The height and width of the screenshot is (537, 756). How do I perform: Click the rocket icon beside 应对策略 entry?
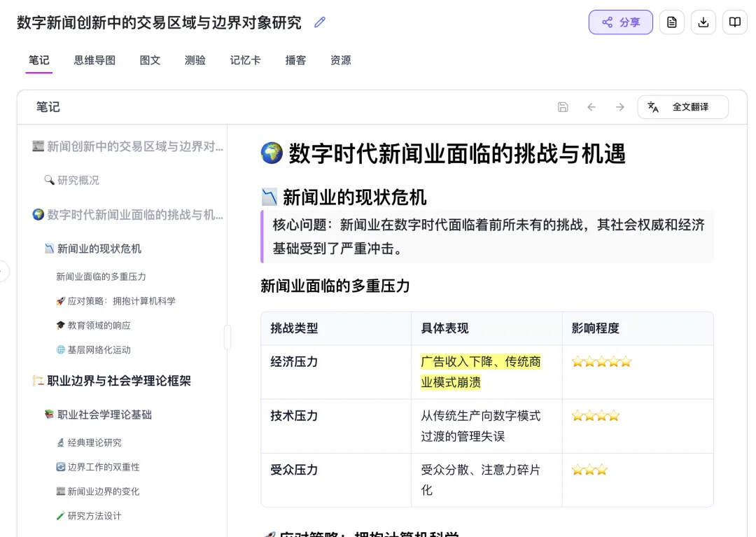(x=60, y=300)
